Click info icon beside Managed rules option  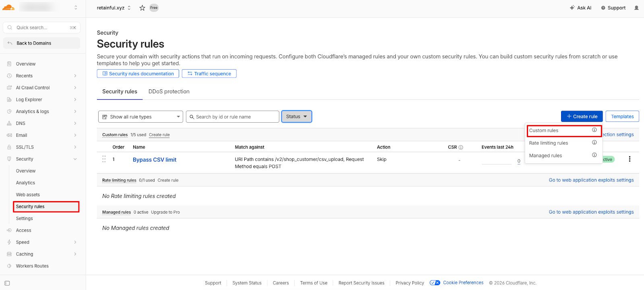(594, 155)
